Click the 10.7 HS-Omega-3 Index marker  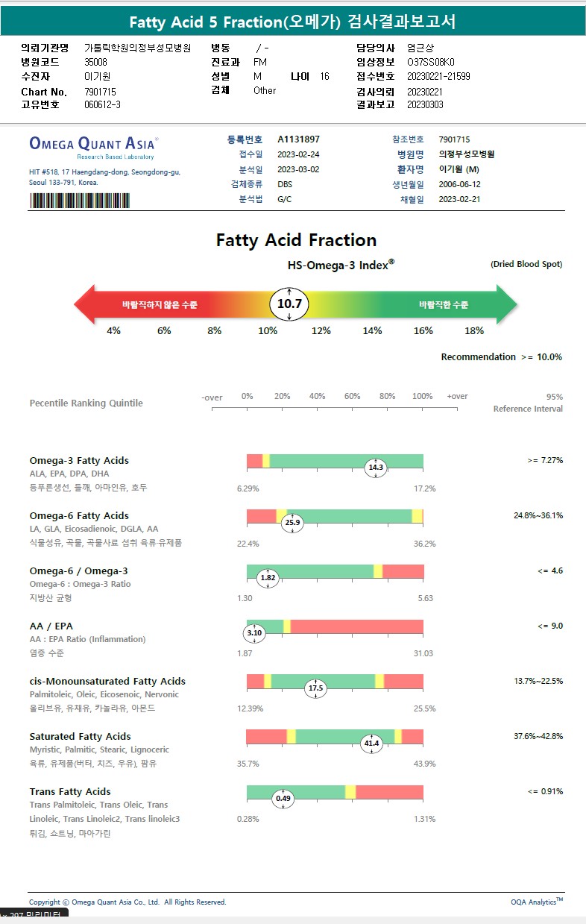point(289,304)
